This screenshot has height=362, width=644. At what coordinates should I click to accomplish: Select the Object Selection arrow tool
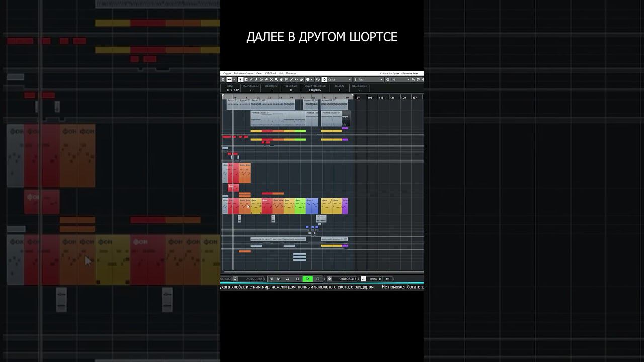(x=240, y=79)
